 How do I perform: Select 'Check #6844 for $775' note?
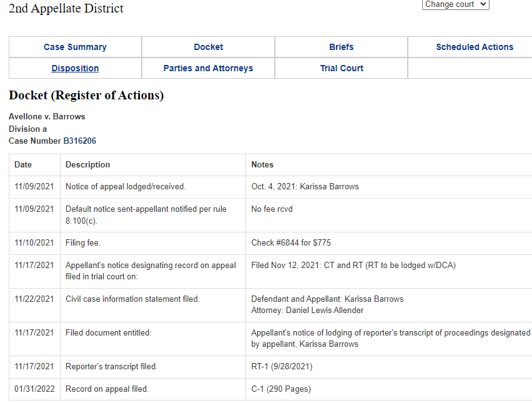[291, 243]
